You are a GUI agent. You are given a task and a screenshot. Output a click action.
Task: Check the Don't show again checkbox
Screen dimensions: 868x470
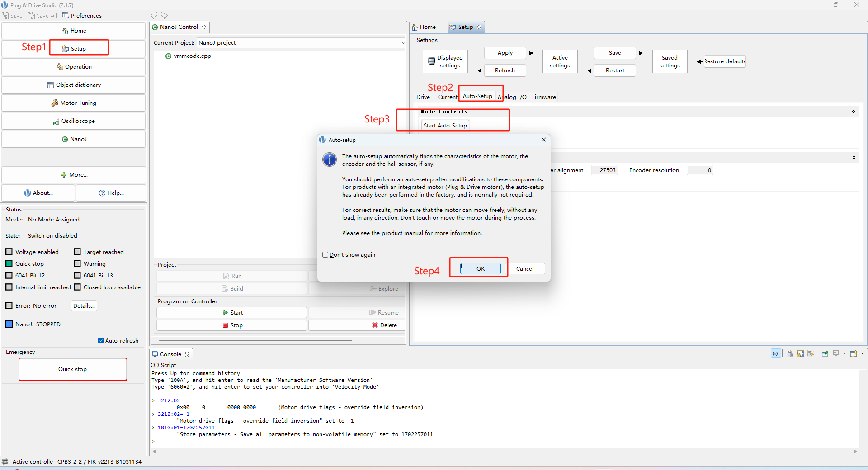coord(325,255)
